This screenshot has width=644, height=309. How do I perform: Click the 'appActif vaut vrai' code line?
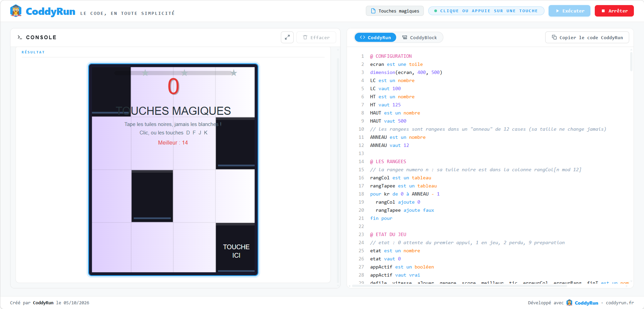pyautogui.click(x=395, y=275)
